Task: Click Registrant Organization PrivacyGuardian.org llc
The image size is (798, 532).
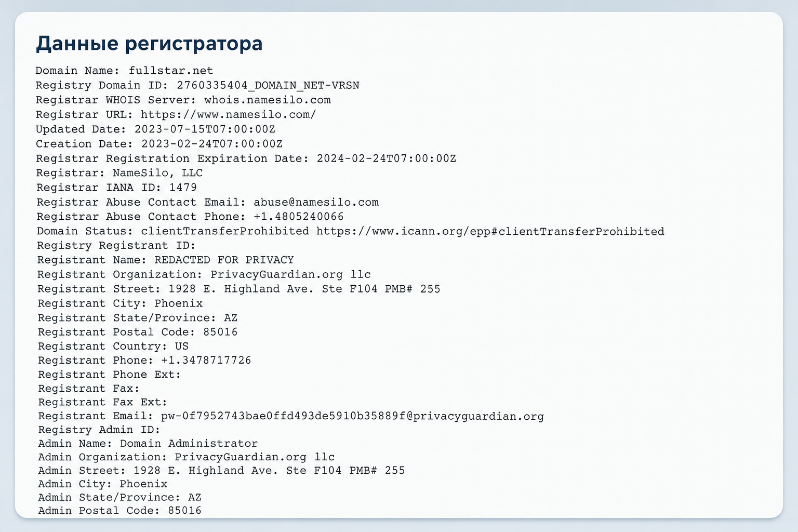Action: [x=291, y=274]
